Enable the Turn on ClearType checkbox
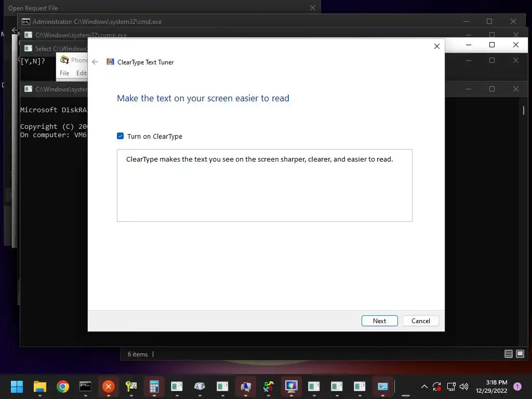 120,136
